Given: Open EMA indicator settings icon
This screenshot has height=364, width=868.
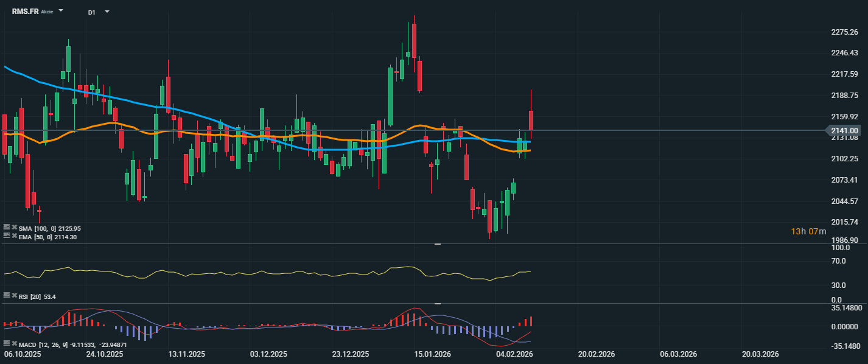Looking at the screenshot, I should tap(7, 236).
